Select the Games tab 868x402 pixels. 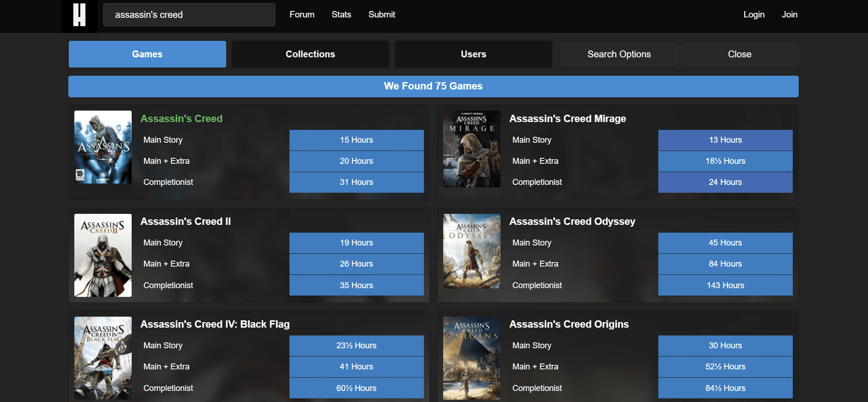(147, 54)
